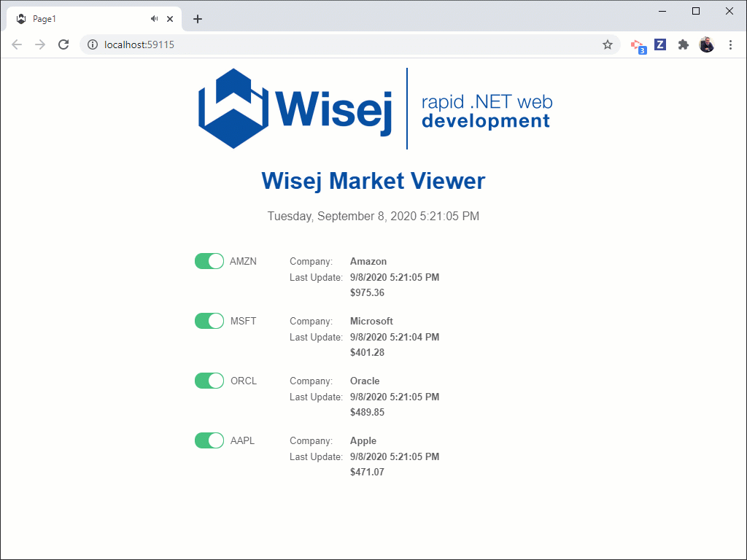Image resolution: width=747 pixels, height=560 pixels.
Task: Click the Apple company name
Action: 363,440
